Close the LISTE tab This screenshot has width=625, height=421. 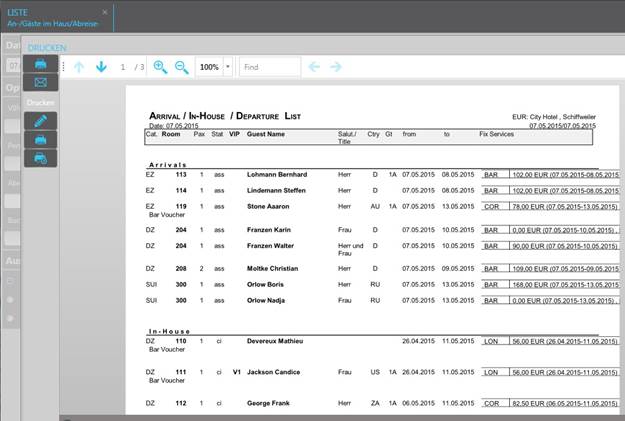[105, 11]
